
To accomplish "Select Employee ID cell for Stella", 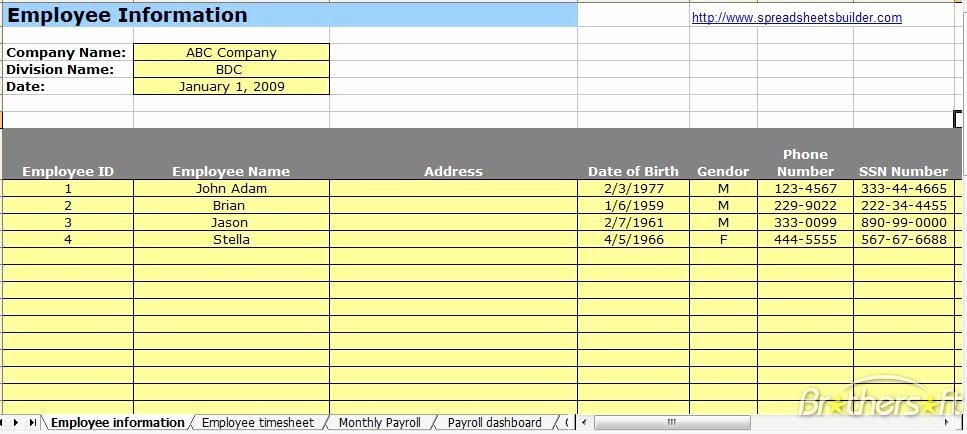I will click(x=68, y=239).
